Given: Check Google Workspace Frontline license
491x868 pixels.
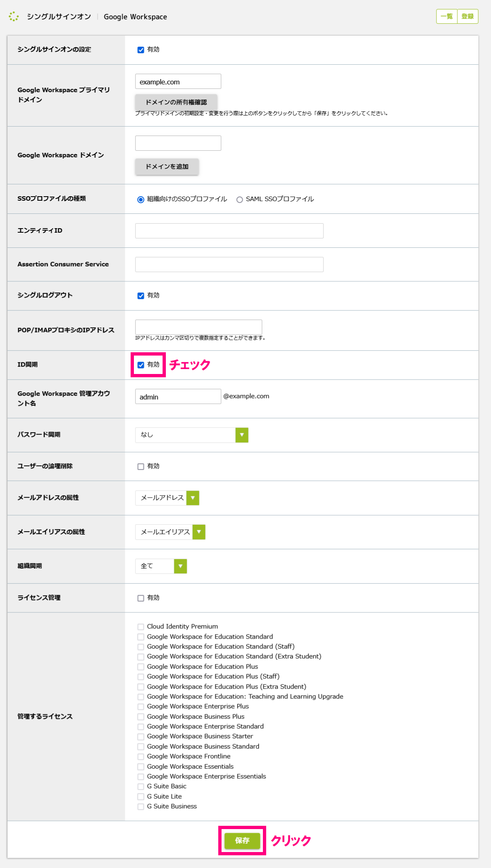Looking at the screenshot, I should point(141,757).
